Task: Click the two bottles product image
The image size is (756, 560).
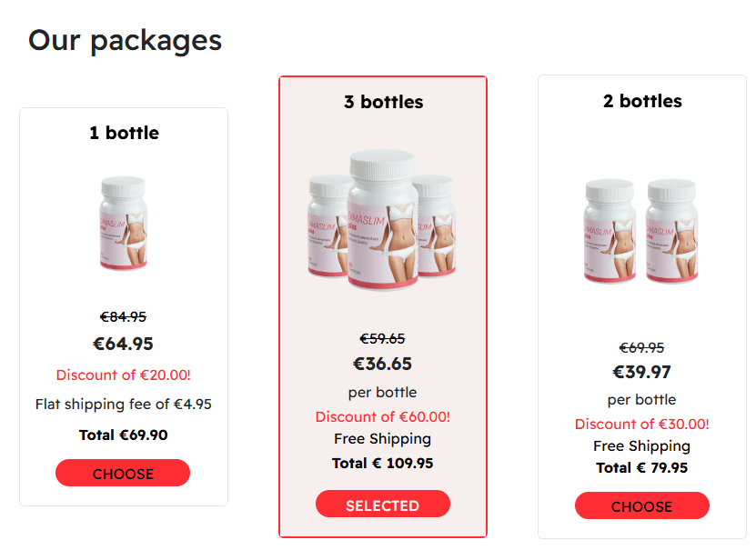Action: click(641, 231)
